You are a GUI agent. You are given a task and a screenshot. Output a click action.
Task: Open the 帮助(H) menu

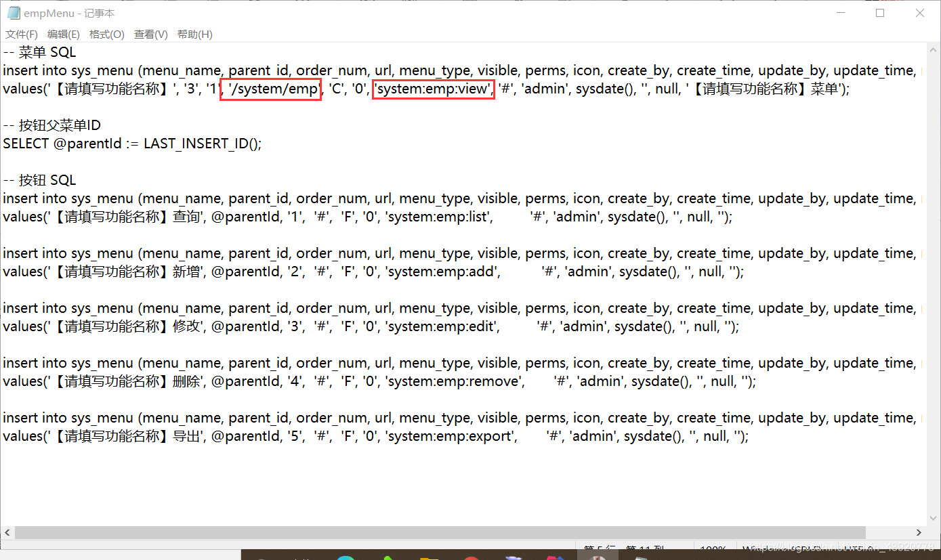click(x=194, y=35)
